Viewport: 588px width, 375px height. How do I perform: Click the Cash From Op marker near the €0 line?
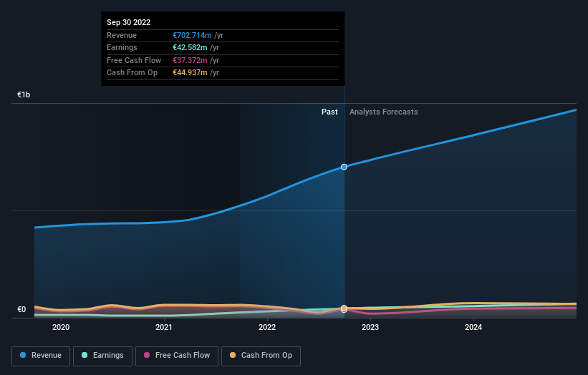[x=344, y=308]
